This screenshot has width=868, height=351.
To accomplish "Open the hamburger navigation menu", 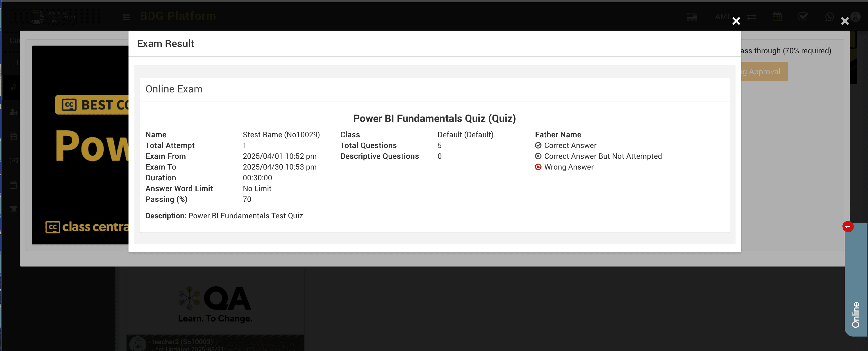I will pyautogui.click(x=126, y=17).
